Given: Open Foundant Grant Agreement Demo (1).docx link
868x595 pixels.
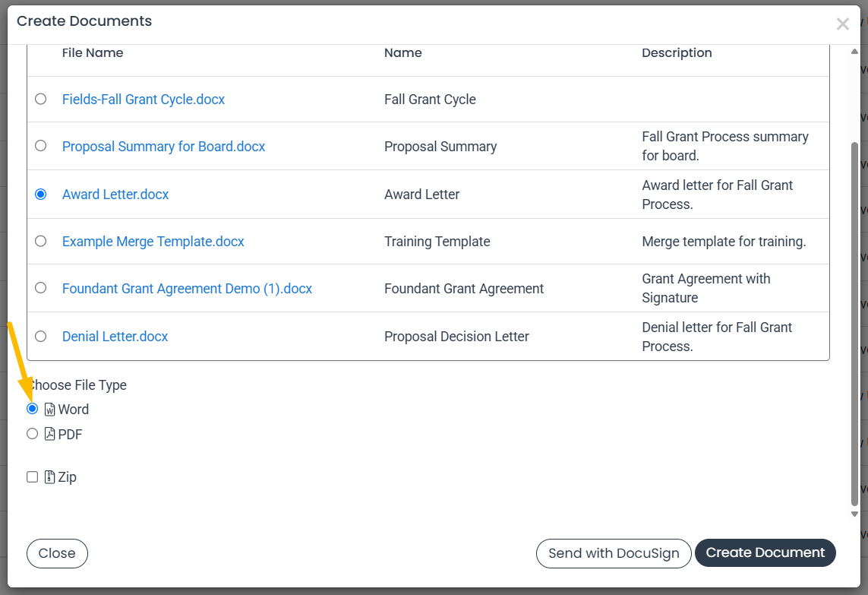Looking at the screenshot, I should pos(187,289).
